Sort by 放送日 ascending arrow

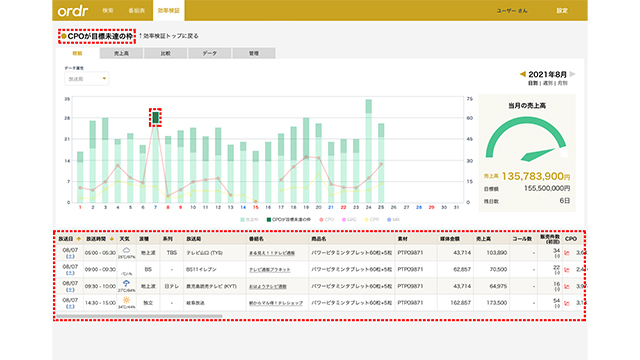click(x=79, y=239)
